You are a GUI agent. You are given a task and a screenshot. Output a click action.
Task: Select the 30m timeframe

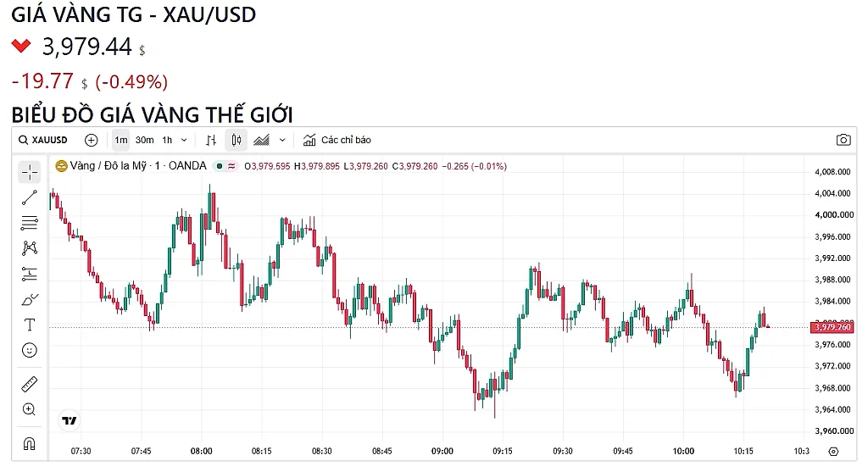[x=144, y=140]
